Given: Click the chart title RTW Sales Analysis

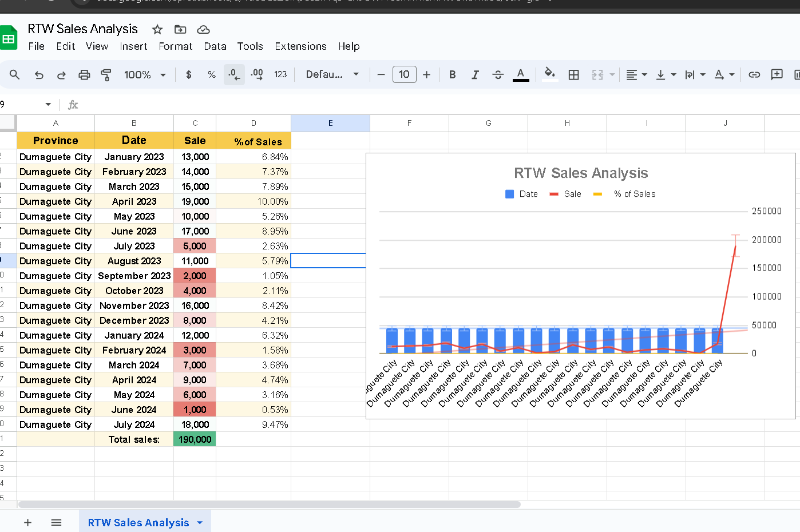Looking at the screenshot, I should 581,173.
